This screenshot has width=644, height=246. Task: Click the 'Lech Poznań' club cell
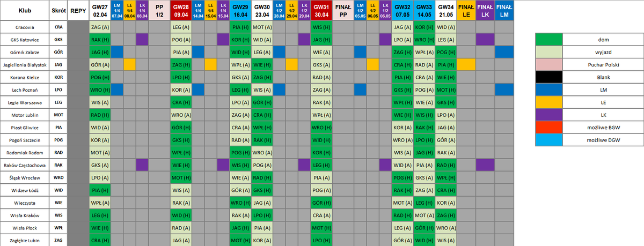coord(25,90)
